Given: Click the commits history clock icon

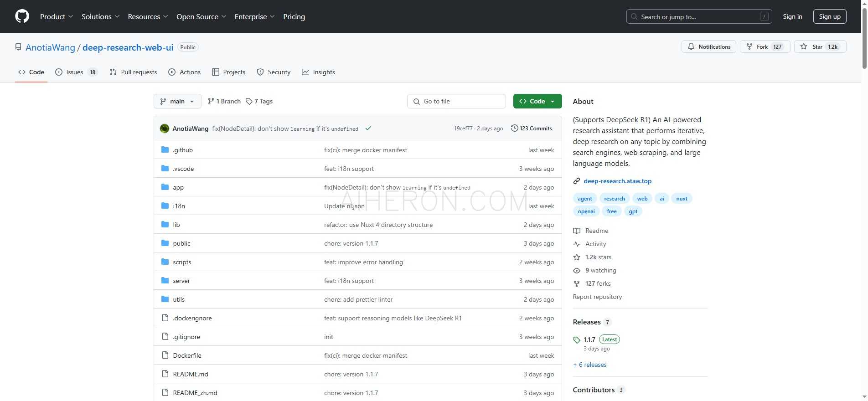Looking at the screenshot, I should [515, 129].
